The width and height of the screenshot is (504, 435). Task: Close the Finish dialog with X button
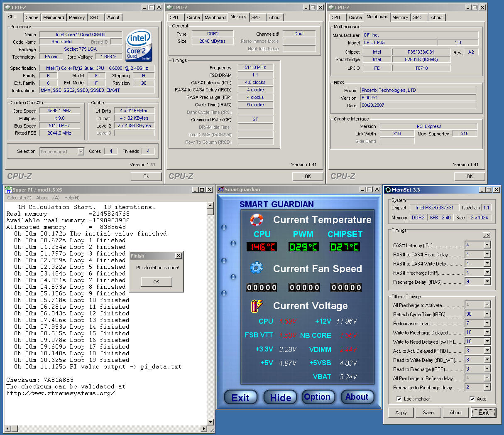pos(178,256)
